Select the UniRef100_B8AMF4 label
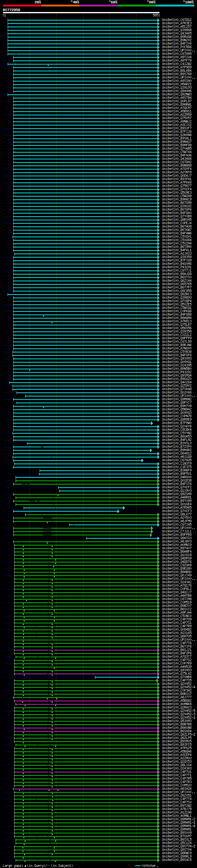This screenshot has width=197, height=868. (x=176, y=551)
